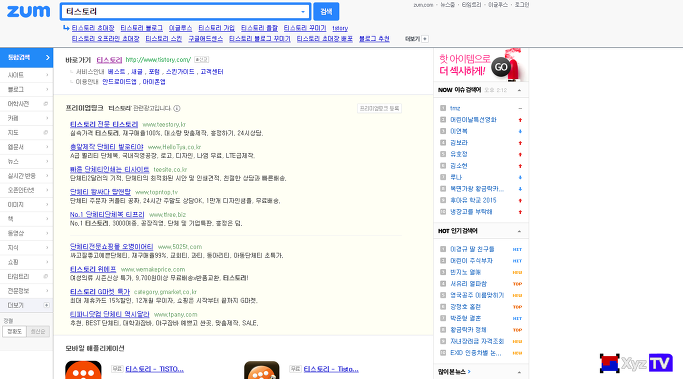The height and width of the screenshot is (379, 683).
Task: Open the 아이폰앱 link
Action: 154,81
